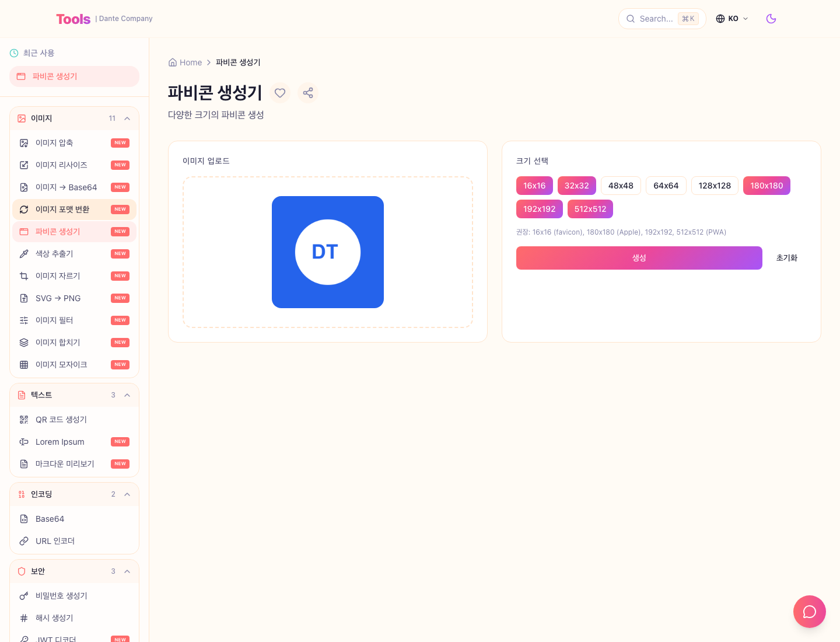The height and width of the screenshot is (642, 840).
Task: Select the 128x128 size option
Action: (715, 186)
